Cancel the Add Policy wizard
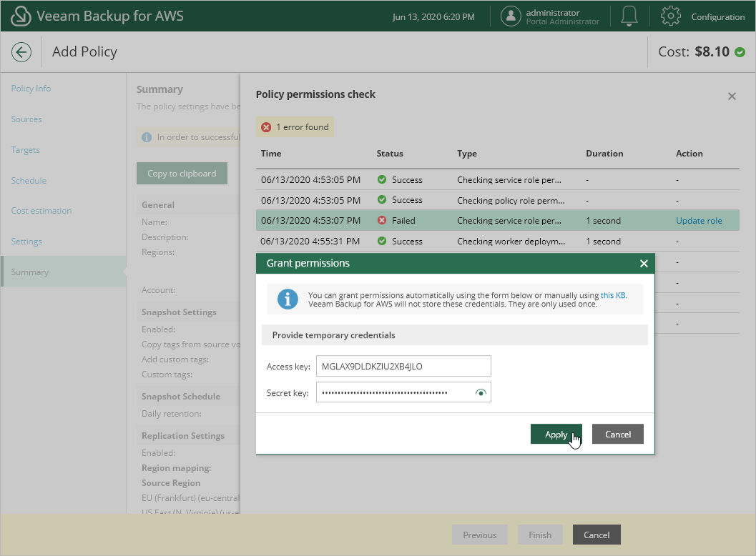 tap(597, 535)
